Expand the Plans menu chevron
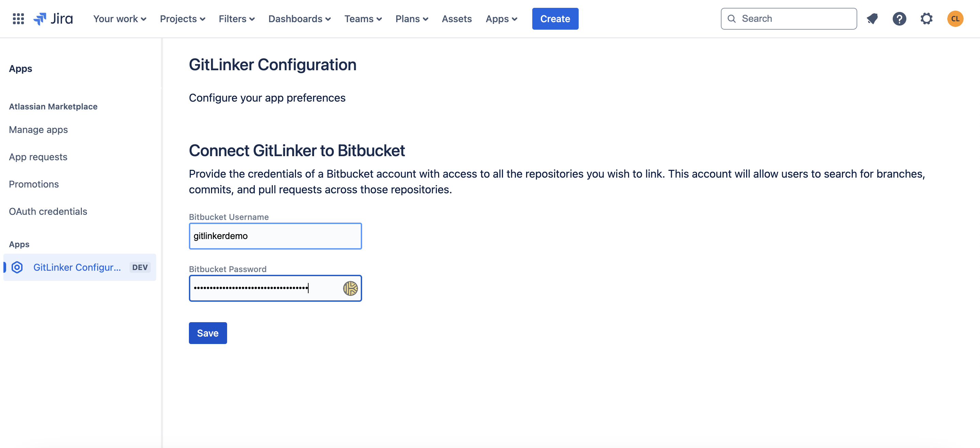 [x=426, y=19]
